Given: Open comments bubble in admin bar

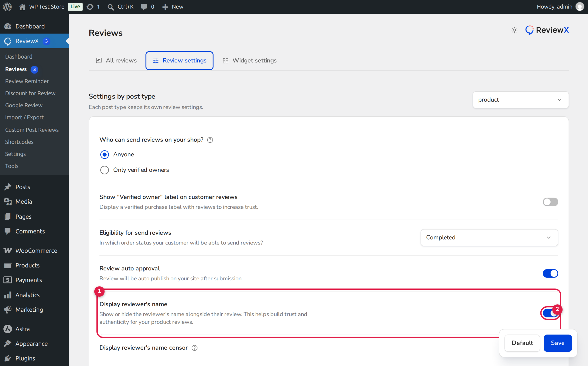Looking at the screenshot, I should [x=144, y=7].
